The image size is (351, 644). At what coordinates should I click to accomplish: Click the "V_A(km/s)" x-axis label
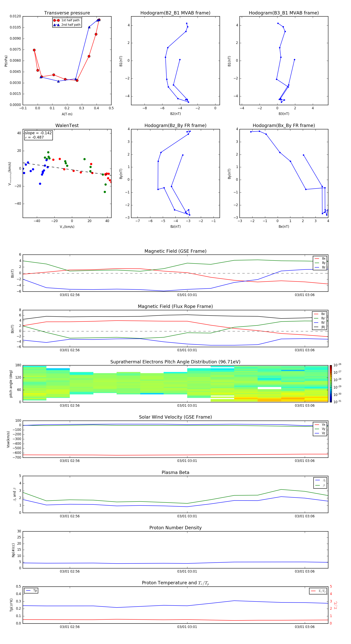[x=67, y=227]
